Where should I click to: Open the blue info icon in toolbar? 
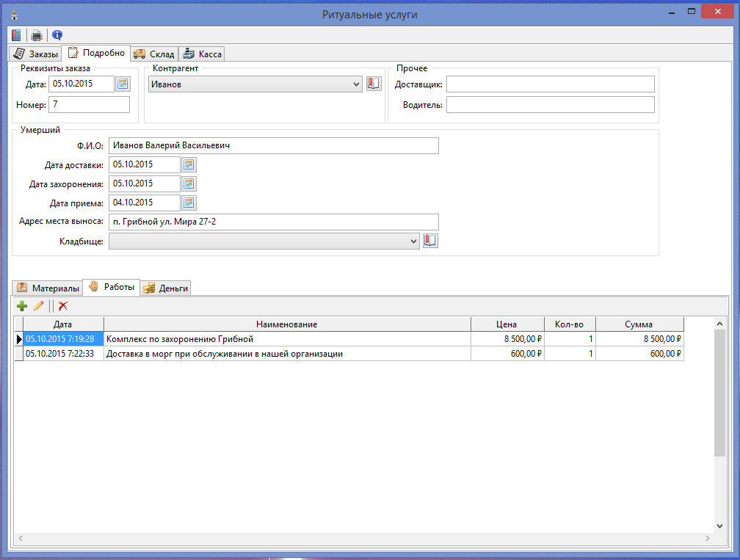(57, 35)
